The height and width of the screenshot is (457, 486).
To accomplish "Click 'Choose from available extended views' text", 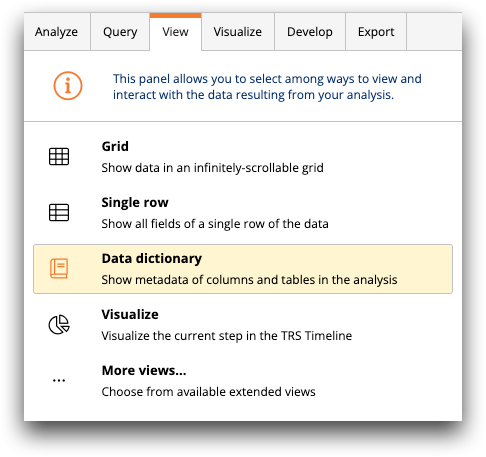I will click(208, 392).
